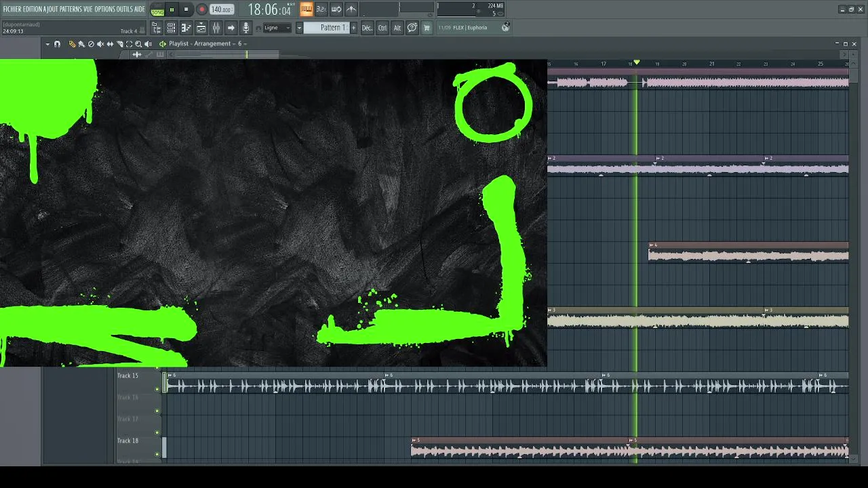
Task: Open the VUE menu
Action: [x=88, y=9]
